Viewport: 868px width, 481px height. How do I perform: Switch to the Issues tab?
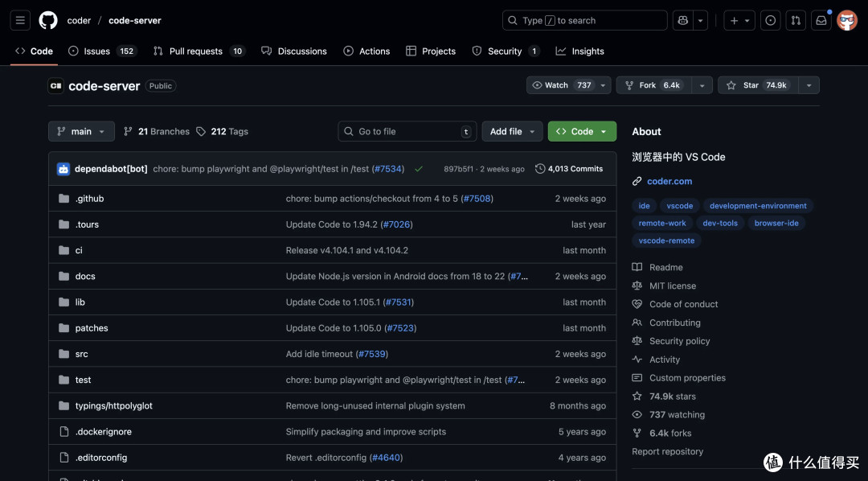click(102, 51)
